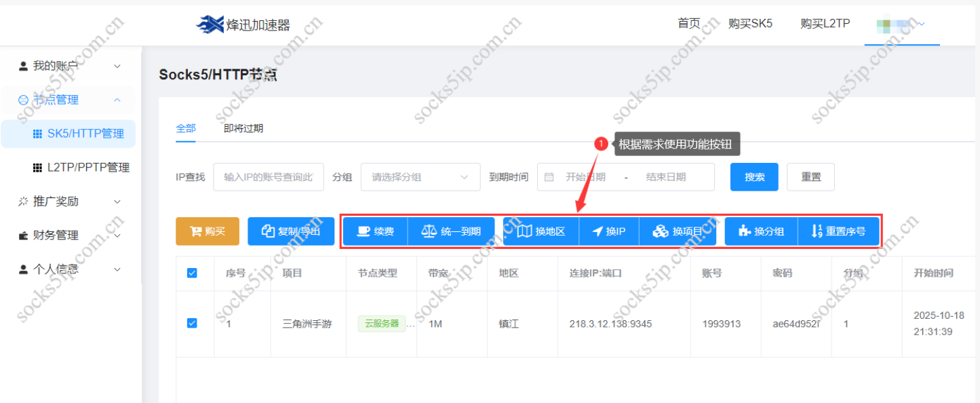Open the 换地区 map icon action
Viewport: 980px width, 403px height.
(541, 231)
